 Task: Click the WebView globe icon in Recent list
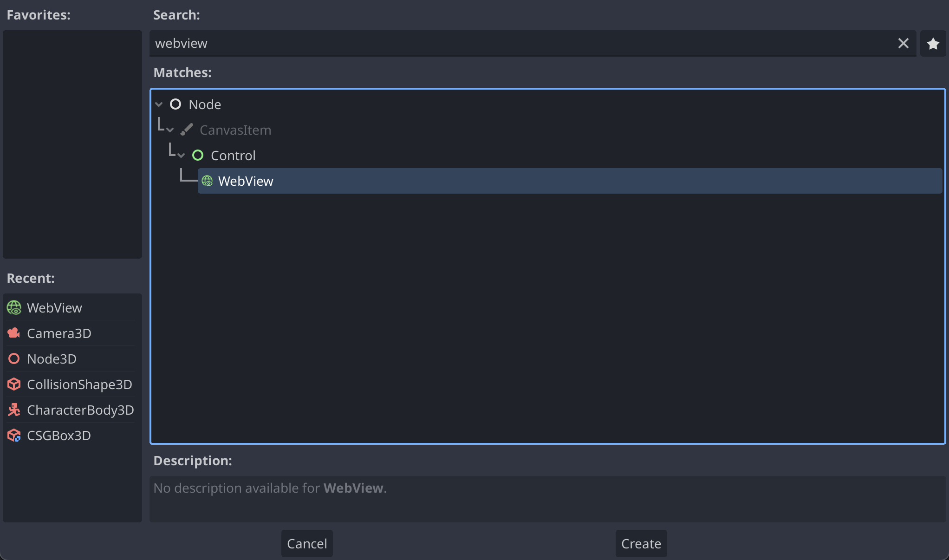(14, 307)
